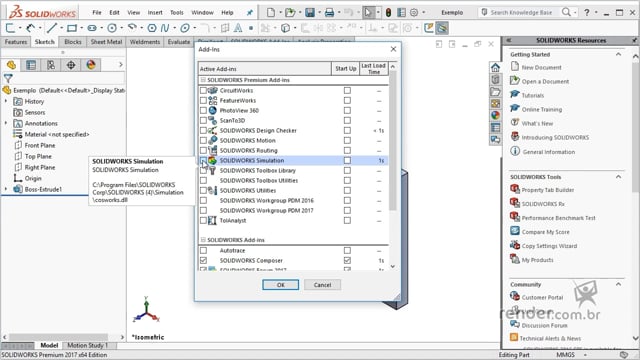Check the SOLIDWORKS Simulation Start Up checkbox
This screenshot has width=640, height=360.
(347, 160)
